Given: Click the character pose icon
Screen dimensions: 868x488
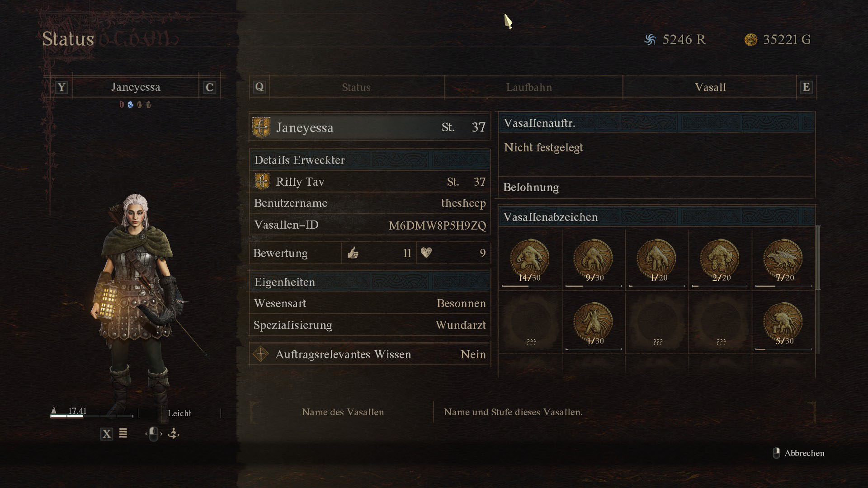Looking at the screenshot, I should (x=174, y=434).
